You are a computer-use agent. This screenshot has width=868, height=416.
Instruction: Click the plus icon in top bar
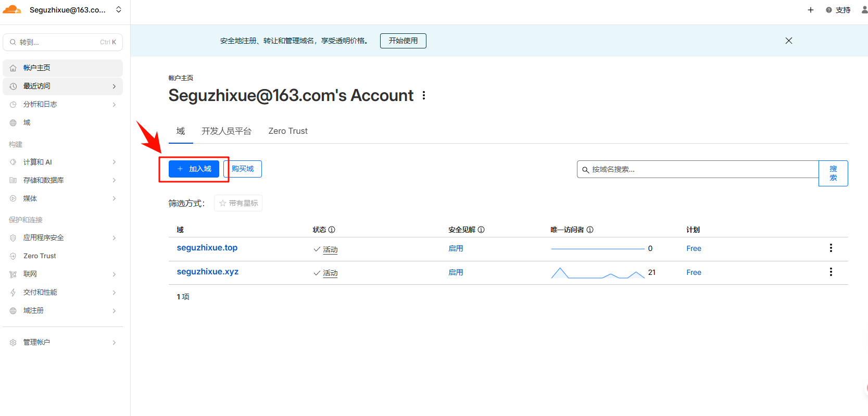click(x=810, y=10)
